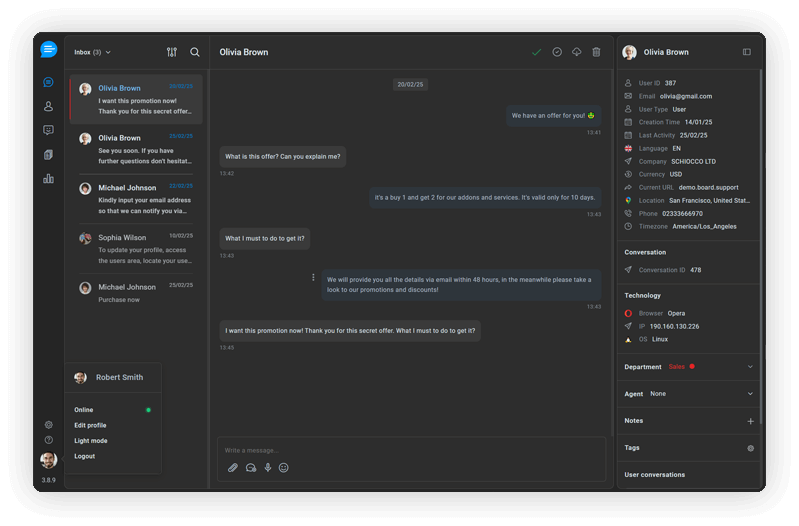Open the Inbox (3) dropdown
This screenshot has width=799, height=526.
[x=92, y=52]
